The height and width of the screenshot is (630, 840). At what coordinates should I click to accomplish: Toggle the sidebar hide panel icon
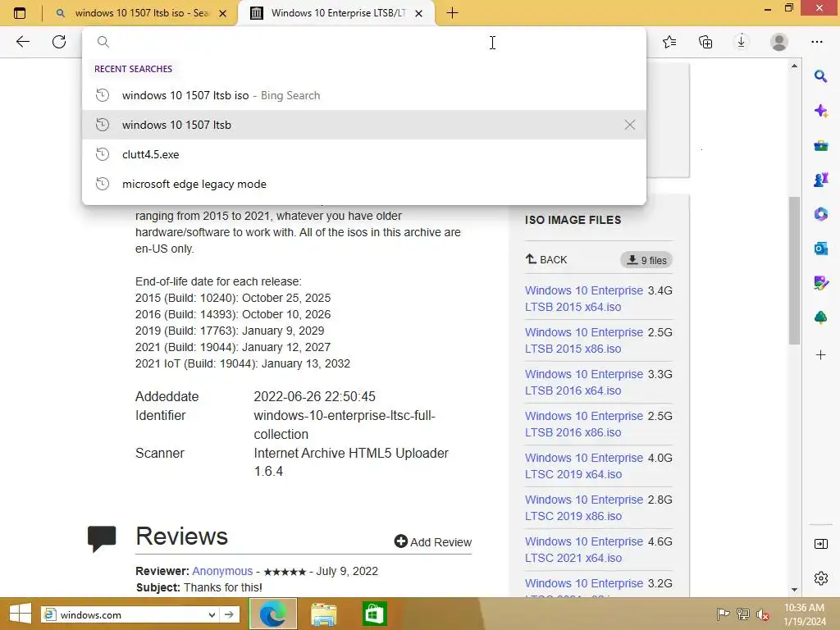pyautogui.click(x=820, y=545)
